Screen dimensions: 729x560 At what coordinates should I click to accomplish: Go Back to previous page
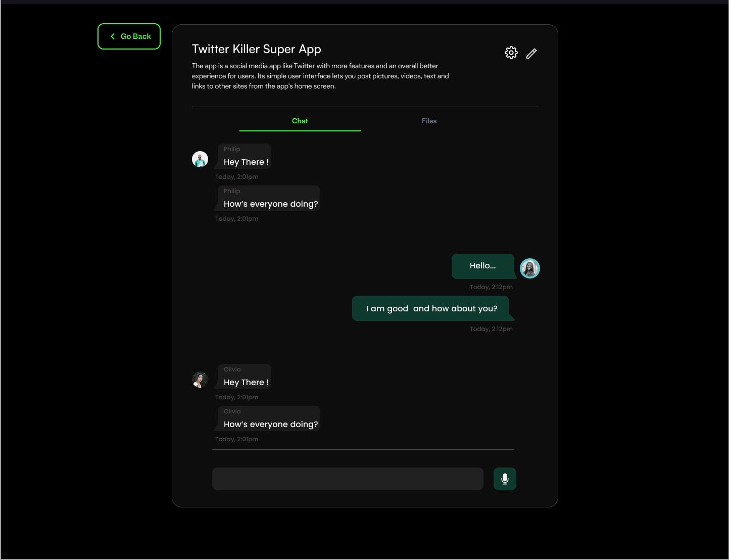pyautogui.click(x=129, y=36)
